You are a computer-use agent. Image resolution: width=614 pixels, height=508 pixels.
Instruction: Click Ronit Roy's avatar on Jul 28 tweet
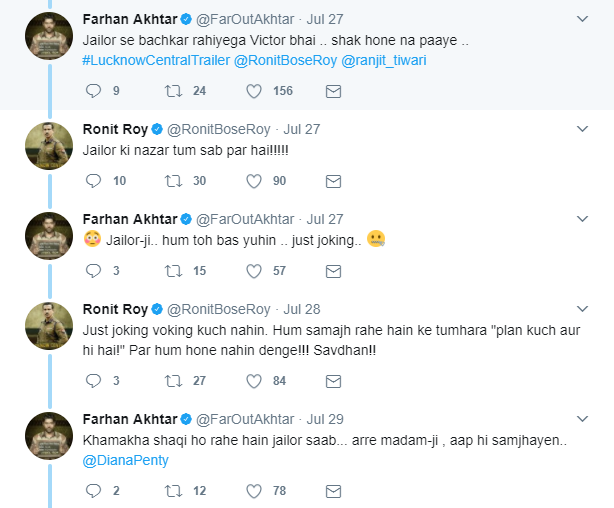coord(48,326)
